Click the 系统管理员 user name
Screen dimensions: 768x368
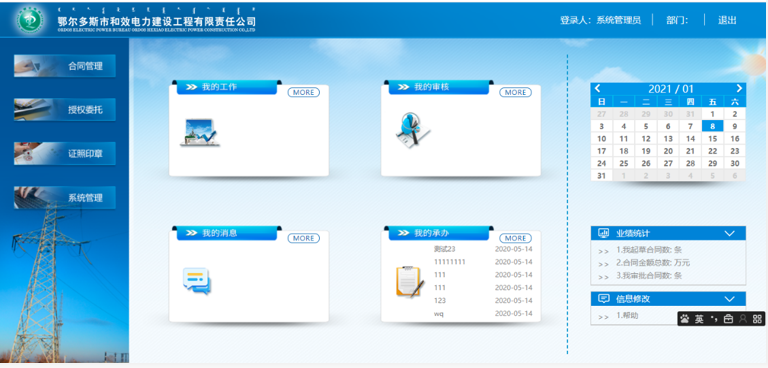(x=618, y=20)
